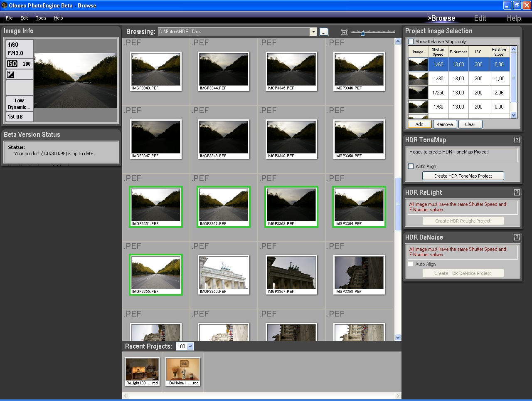532x401 pixels.
Task: Click the PhotoEngine icon in the title bar
Action: pyautogui.click(x=5, y=5)
